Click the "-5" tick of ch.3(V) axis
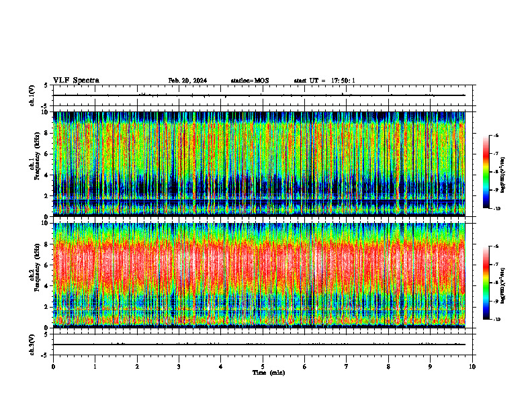This screenshot has width=532, height=411. [45, 355]
